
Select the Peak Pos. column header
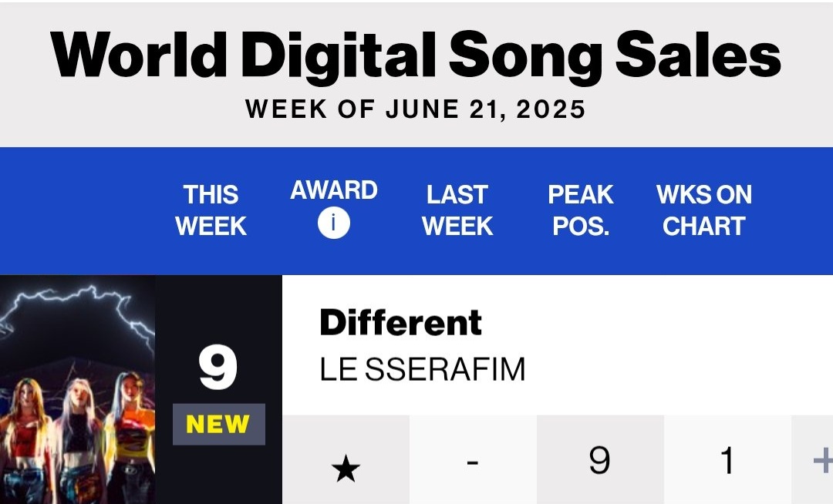click(x=581, y=210)
